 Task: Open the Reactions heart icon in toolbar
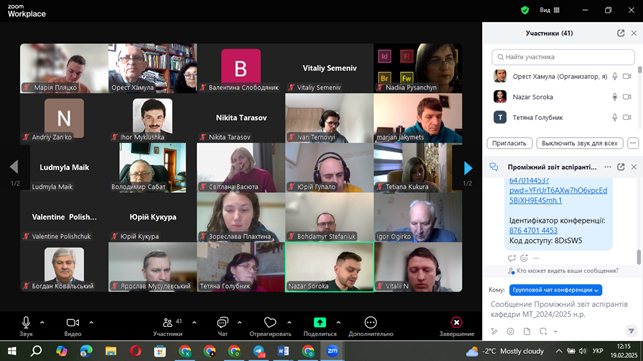click(270, 323)
